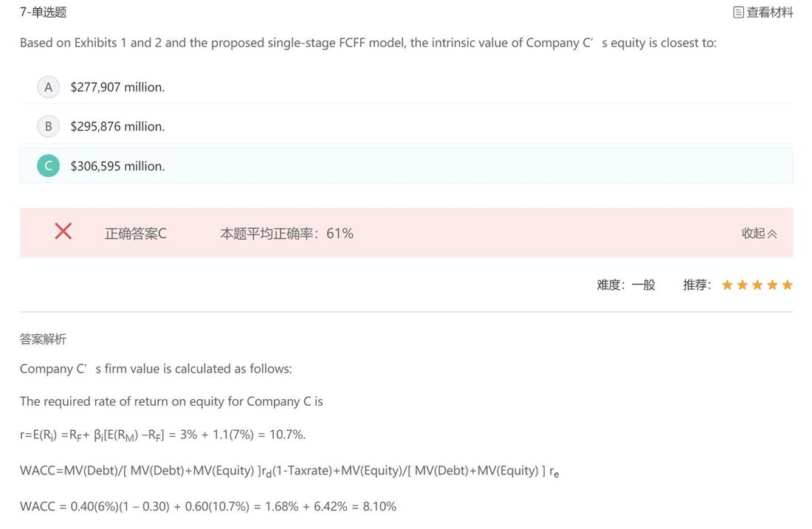Click the 答案解析 section heading
Image resolution: width=812 pixels, height=529 pixels.
(x=43, y=339)
